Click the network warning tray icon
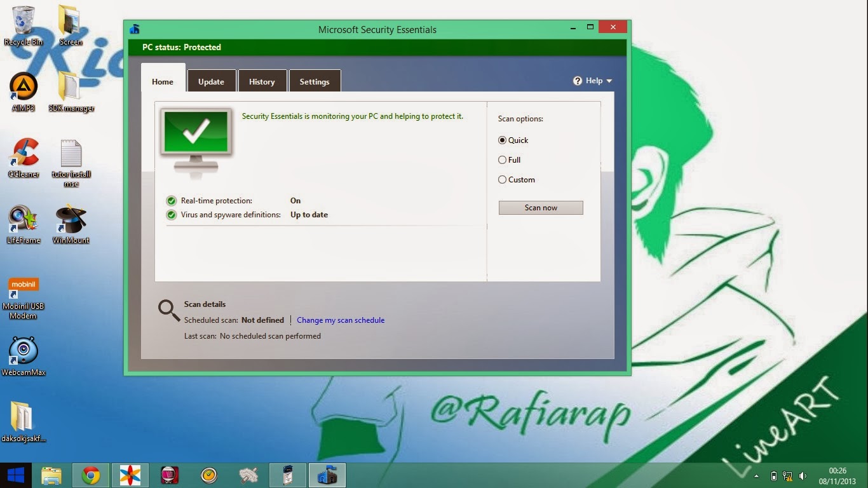 point(788,476)
